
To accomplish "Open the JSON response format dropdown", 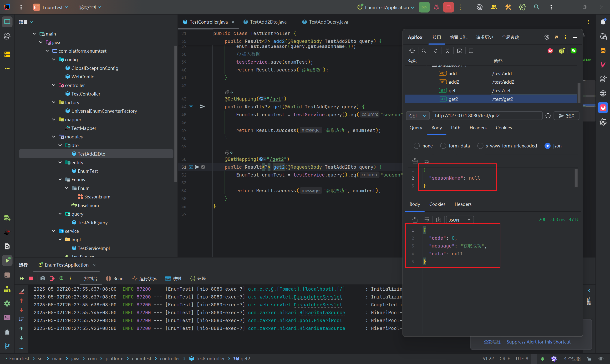I will (459, 220).
